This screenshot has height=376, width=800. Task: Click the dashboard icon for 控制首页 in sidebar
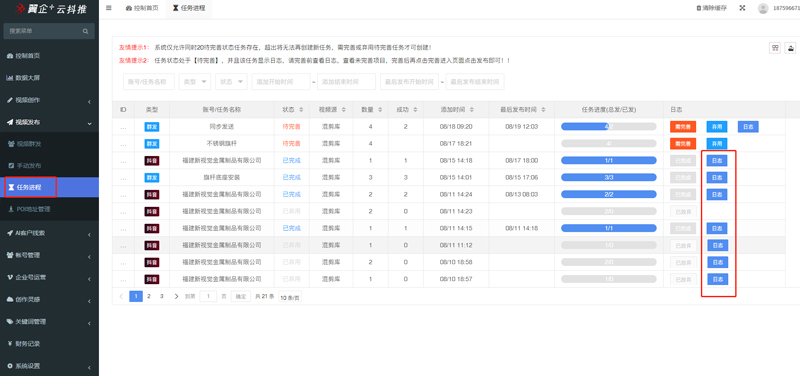(10, 56)
